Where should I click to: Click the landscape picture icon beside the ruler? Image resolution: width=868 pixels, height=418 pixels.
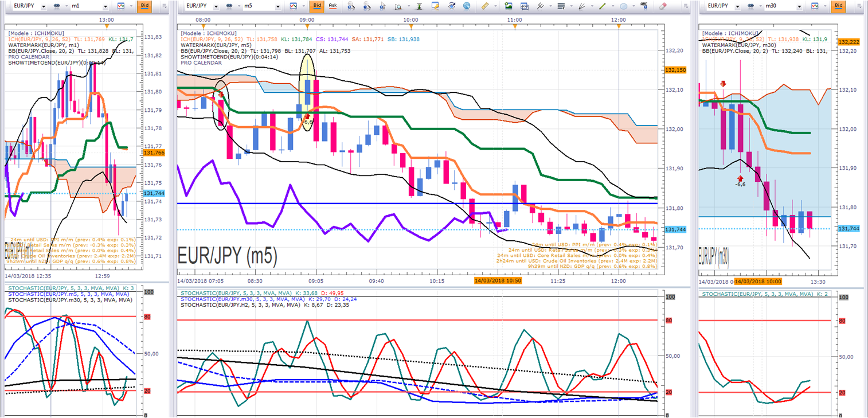(509, 6)
